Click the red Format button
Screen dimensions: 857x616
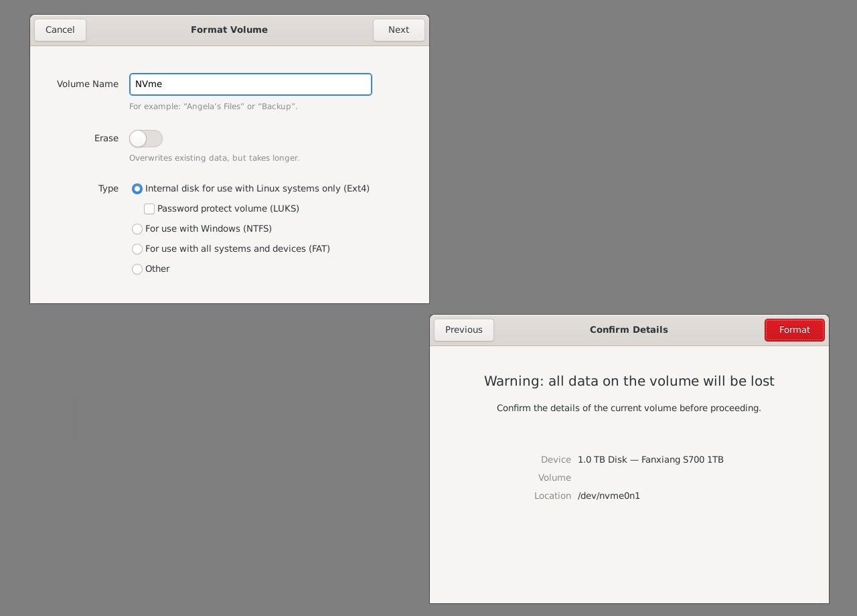pos(794,329)
